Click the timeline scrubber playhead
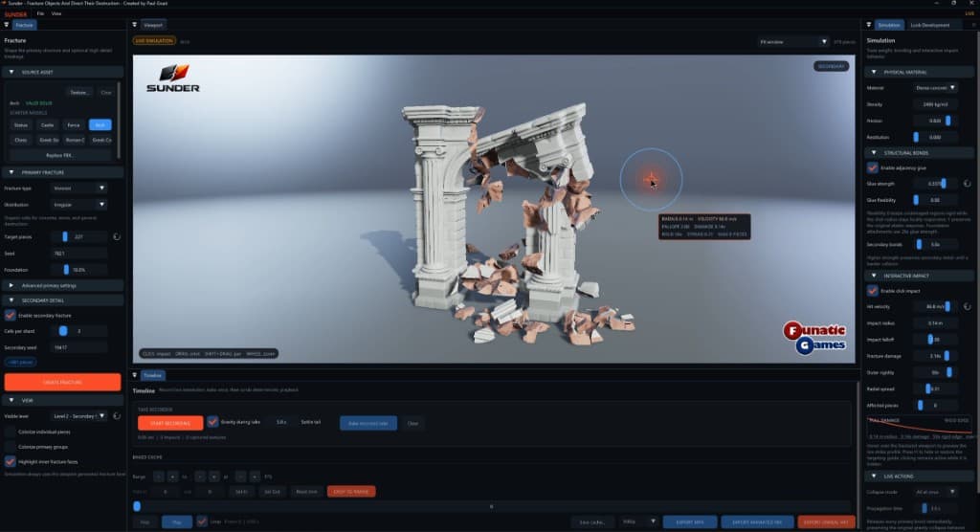Image resolution: width=980 pixels, height=532 pixels. click(137, 506)
